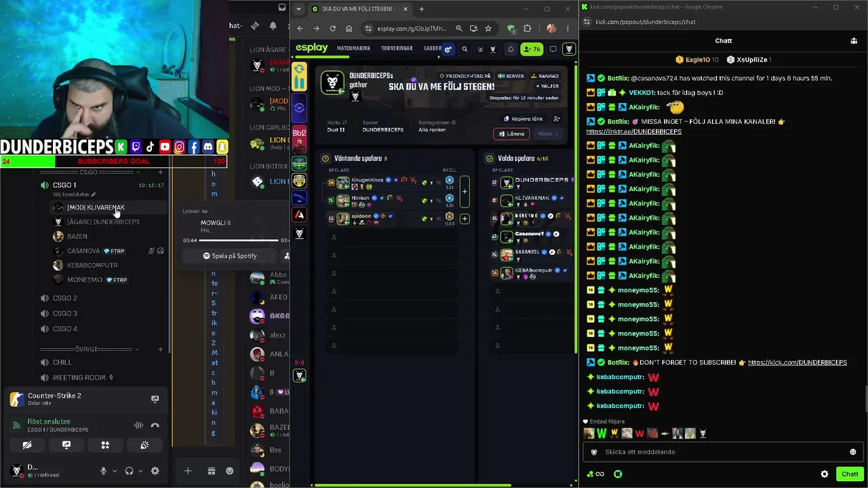Open a new Chrome tab
Viewport: 868px width, 488px height.
point(421,9)
